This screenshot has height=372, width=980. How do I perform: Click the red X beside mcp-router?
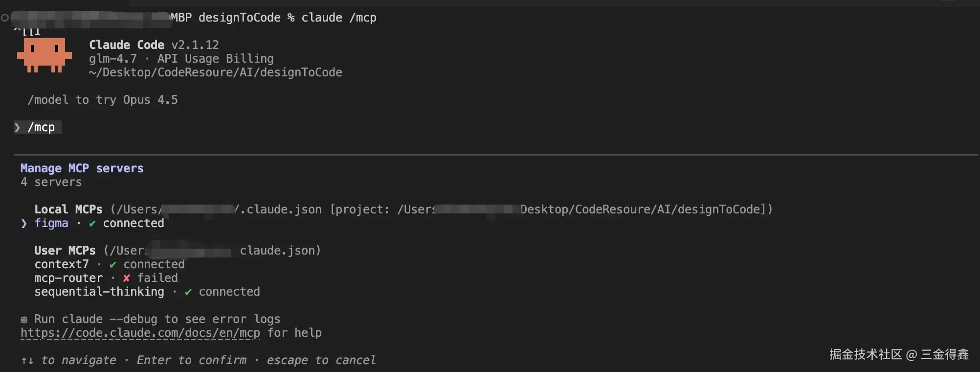click(127, 278)
